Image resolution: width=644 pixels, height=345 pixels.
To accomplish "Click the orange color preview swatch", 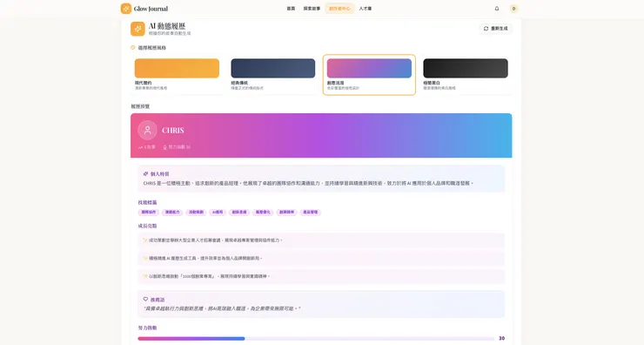I will tap(177, 68).
